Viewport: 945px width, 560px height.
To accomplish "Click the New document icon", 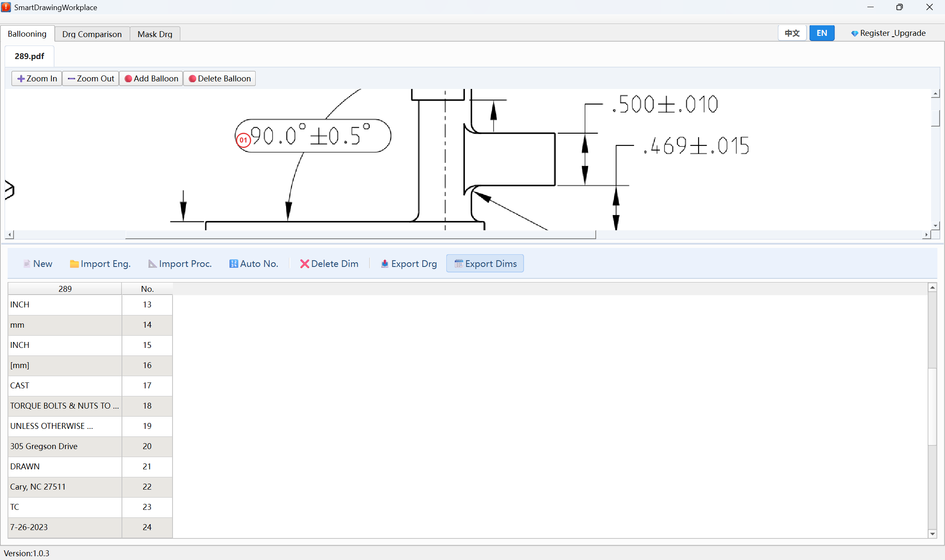I will tap(27, 264).
